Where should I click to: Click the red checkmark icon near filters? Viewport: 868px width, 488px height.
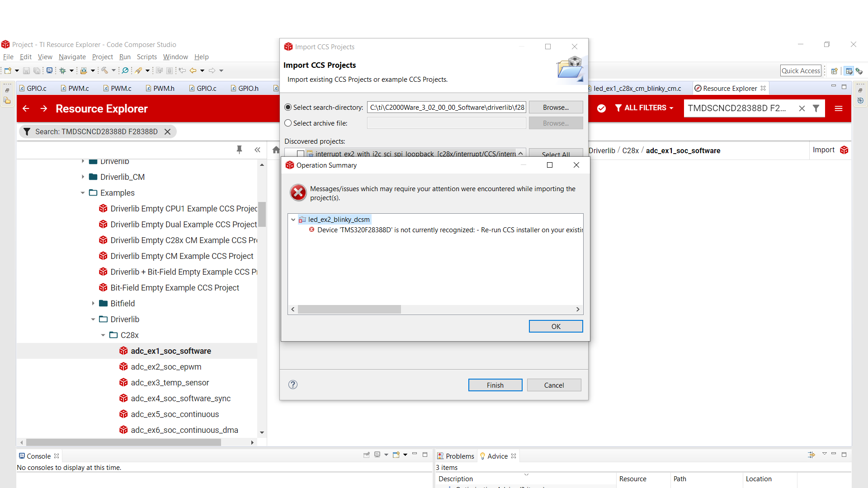pyautogui.click(x=601, y=108)
